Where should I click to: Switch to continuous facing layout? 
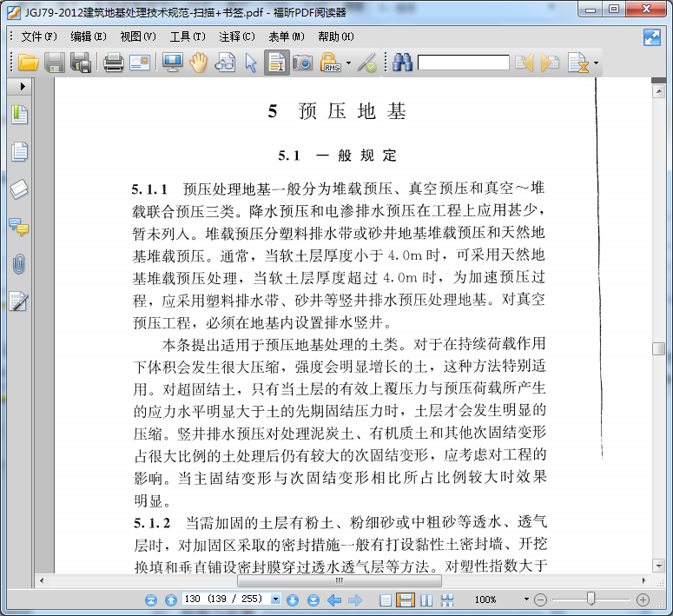click(448, 600)
